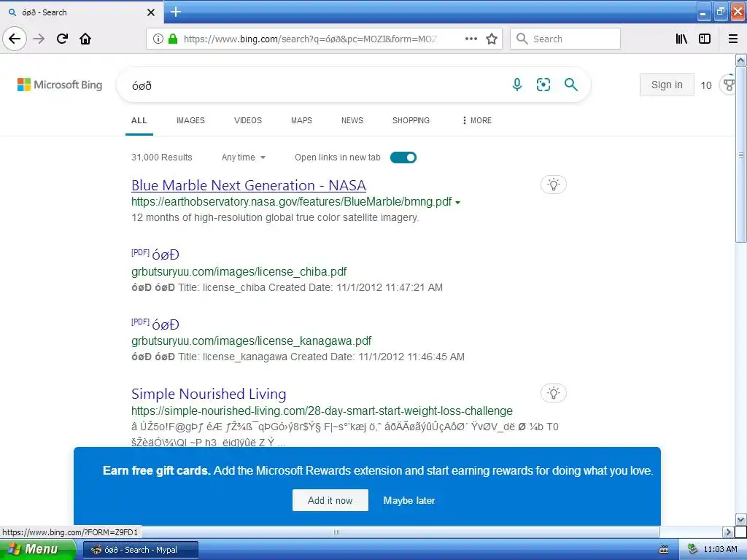This screenshot has height=560, width=747.
Task: Close the óøð - Search tab
Action: coord(151,12)
